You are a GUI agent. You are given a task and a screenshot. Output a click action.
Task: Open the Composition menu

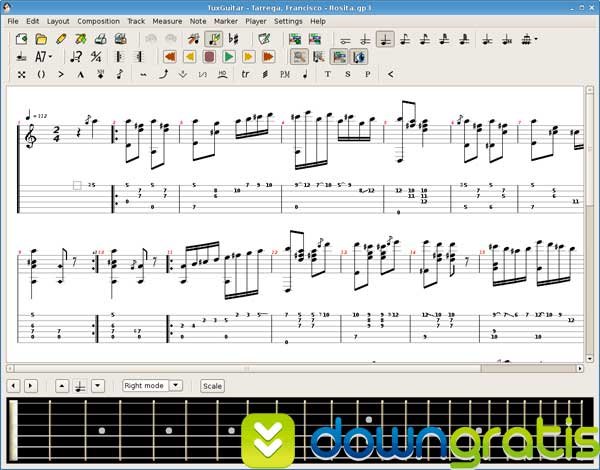[x=98, y=20]
